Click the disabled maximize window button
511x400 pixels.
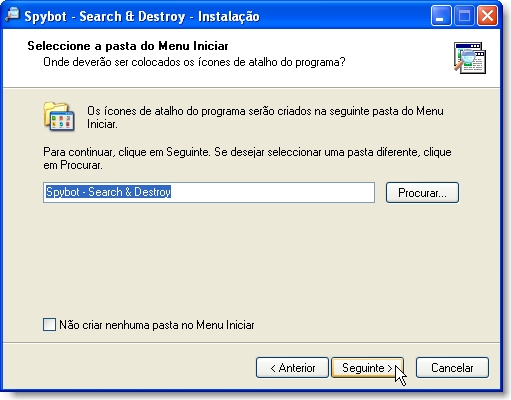click(x=464, y=16)
